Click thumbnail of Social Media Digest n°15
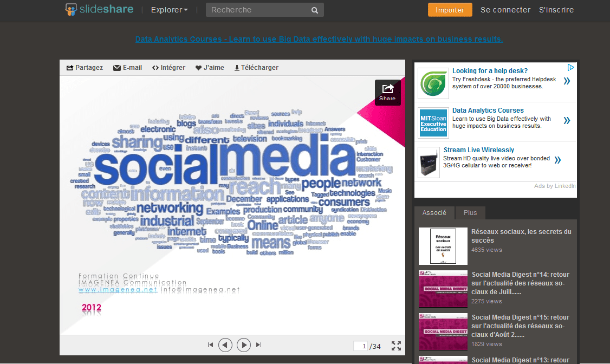Image resolution: width=610 pixels, height=364 pixels. click(x=443, y=331)
